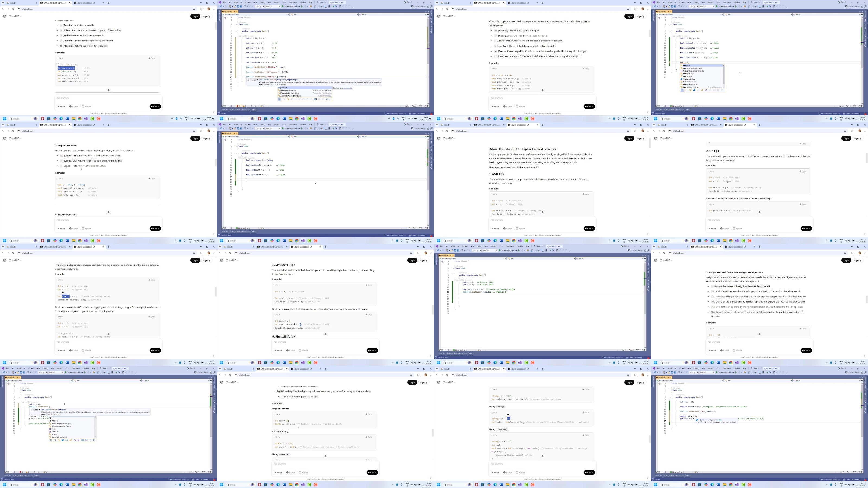Open Debug menu in Console completion VS window
Viewport: 868px width, 488px height.
click(x=697, y=2)
